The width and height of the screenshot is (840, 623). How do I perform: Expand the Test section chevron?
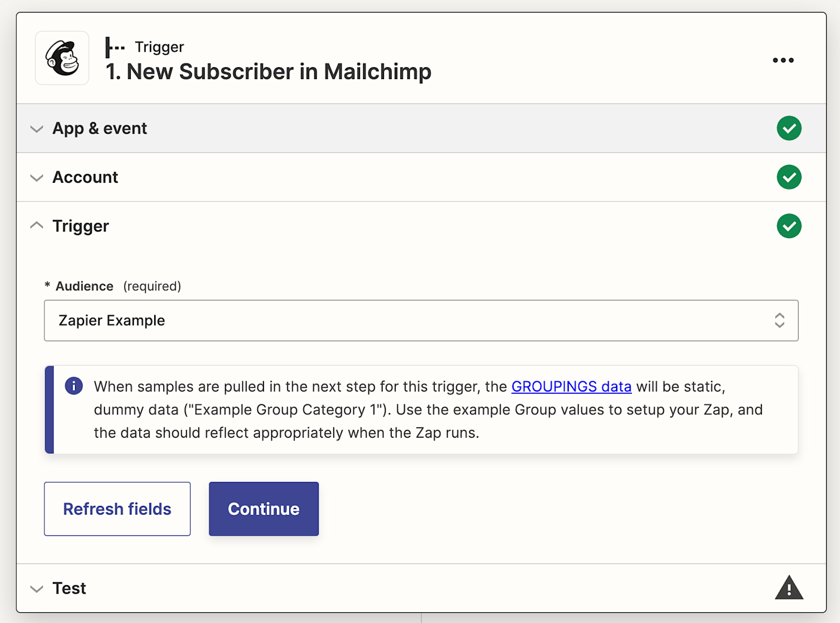pos(37,589)
